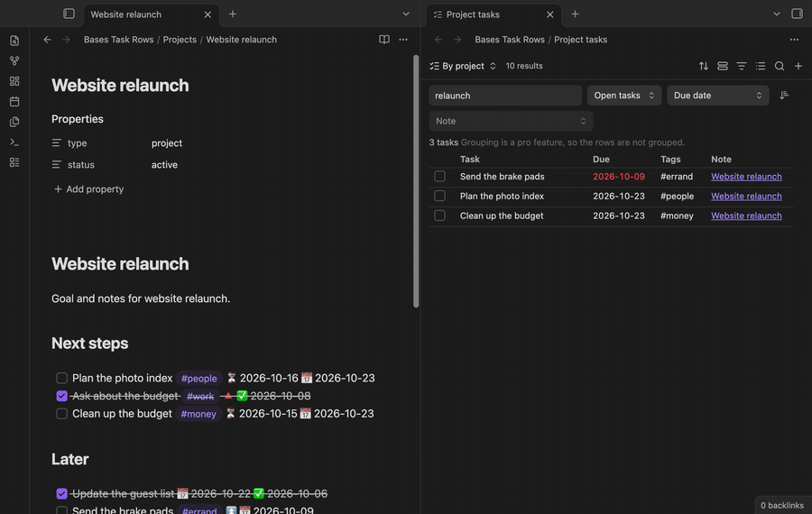Close the Website relaunch tab
The height and width of the screenshot is (514, 812).
[208, 14]
